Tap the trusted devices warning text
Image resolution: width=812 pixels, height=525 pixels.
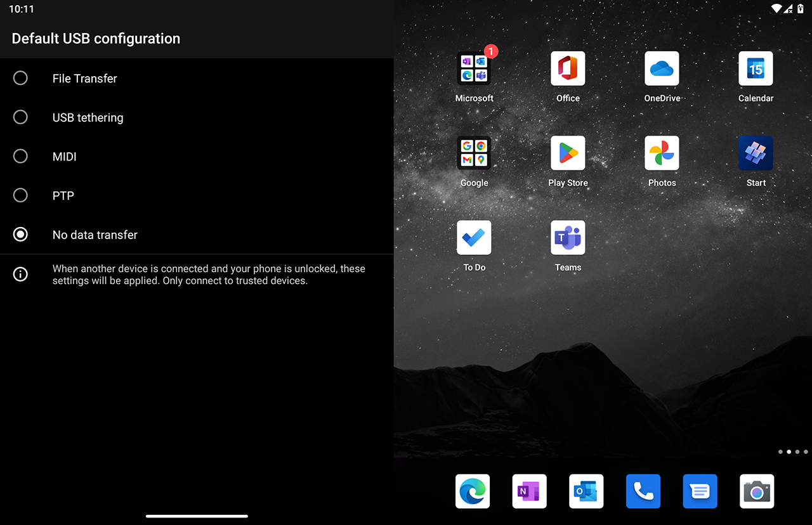(209, 275)
